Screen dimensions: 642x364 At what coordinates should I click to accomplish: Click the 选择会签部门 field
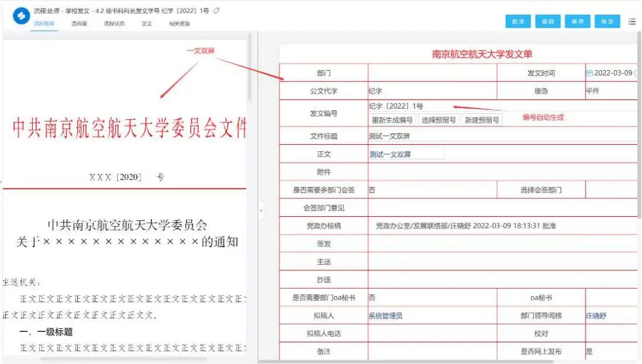point(612,190)
